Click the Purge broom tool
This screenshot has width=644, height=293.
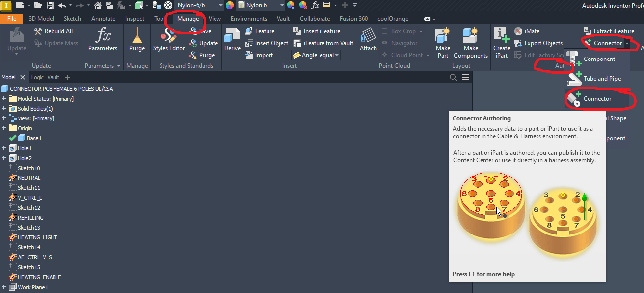coord(137,40)
